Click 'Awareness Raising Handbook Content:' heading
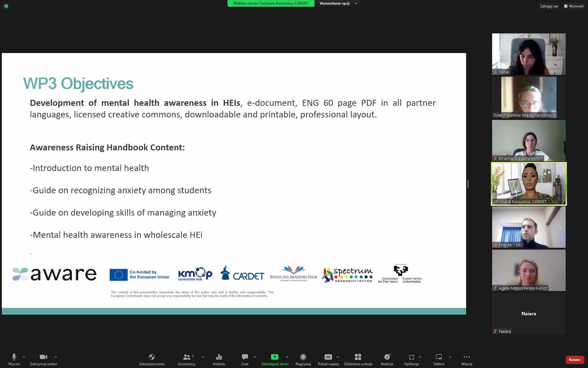The width and height of the screenshot is (588, 368). point(107,148)
